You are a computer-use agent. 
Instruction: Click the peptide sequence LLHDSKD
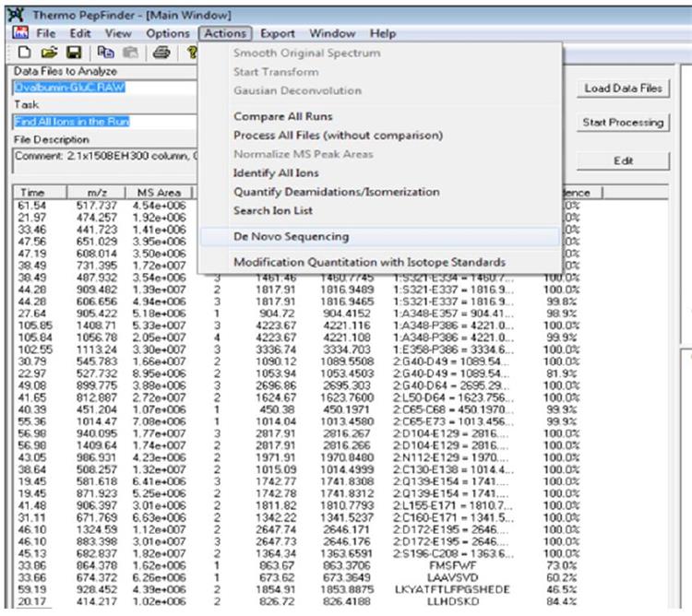coord(453,601)
